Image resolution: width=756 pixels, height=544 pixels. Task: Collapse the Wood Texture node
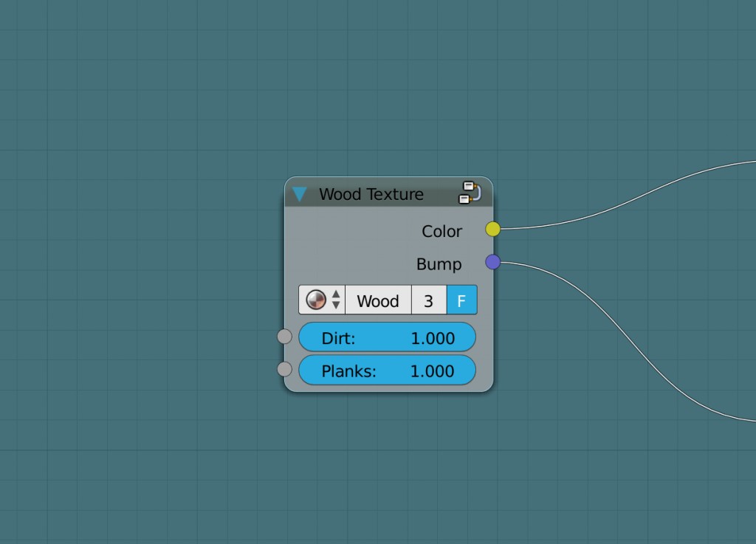click(x=300, y=193)
